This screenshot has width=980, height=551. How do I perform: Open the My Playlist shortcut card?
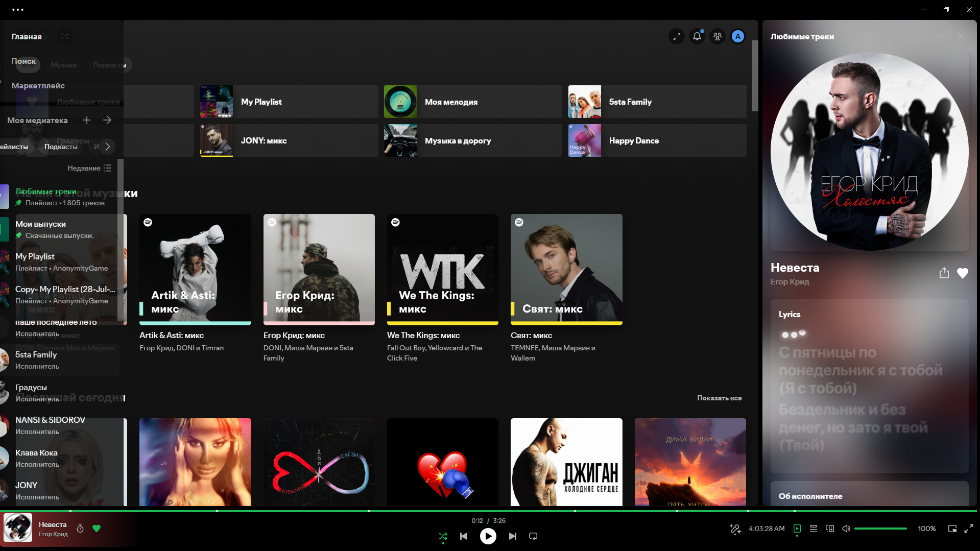pyautogui.click(x=289, y=102)
